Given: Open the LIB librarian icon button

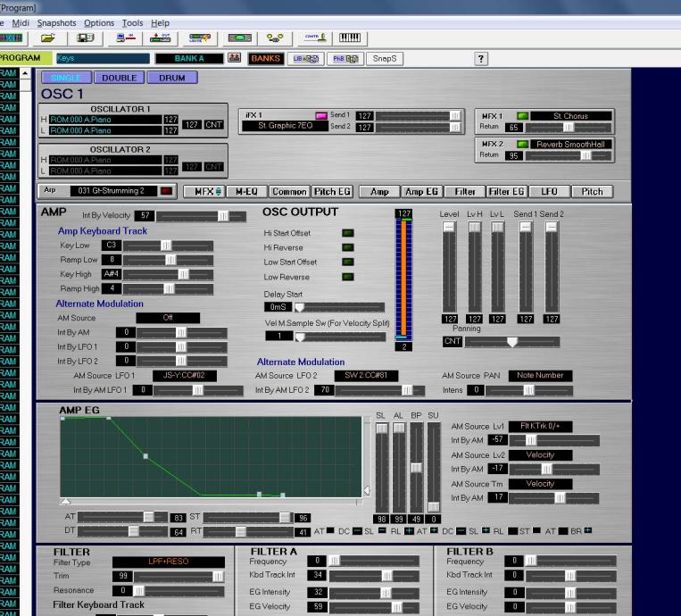Looking at the screenshot, I should coord(306,59).
